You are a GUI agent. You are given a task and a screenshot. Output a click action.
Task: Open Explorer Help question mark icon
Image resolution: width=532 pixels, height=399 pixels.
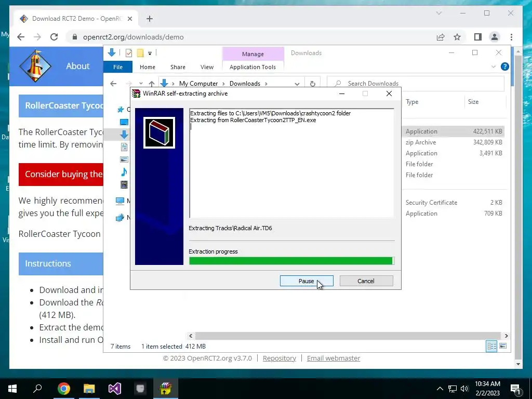click(505, 66)
